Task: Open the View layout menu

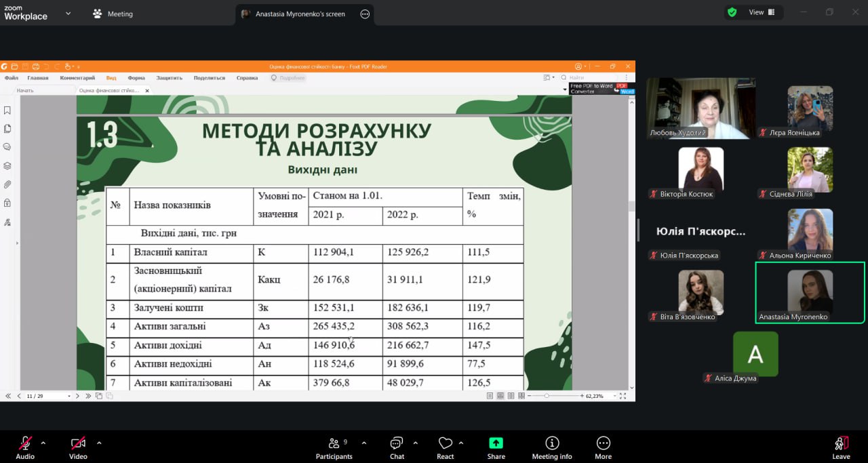Action: click(762, 12)
